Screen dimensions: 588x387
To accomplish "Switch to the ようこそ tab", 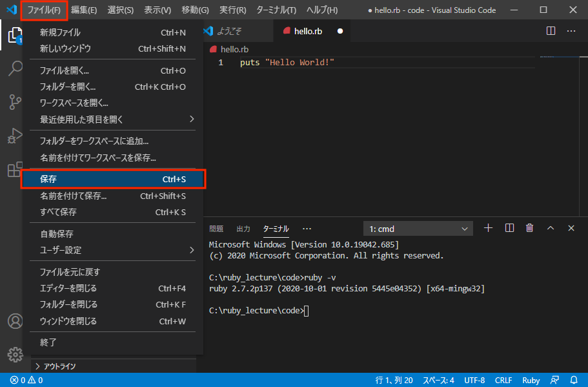I will (238, 31).
